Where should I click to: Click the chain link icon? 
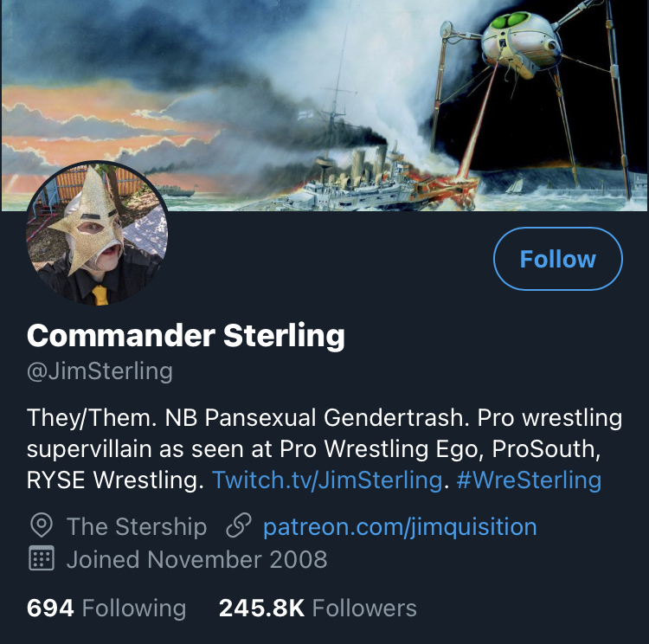pos(239,526)
